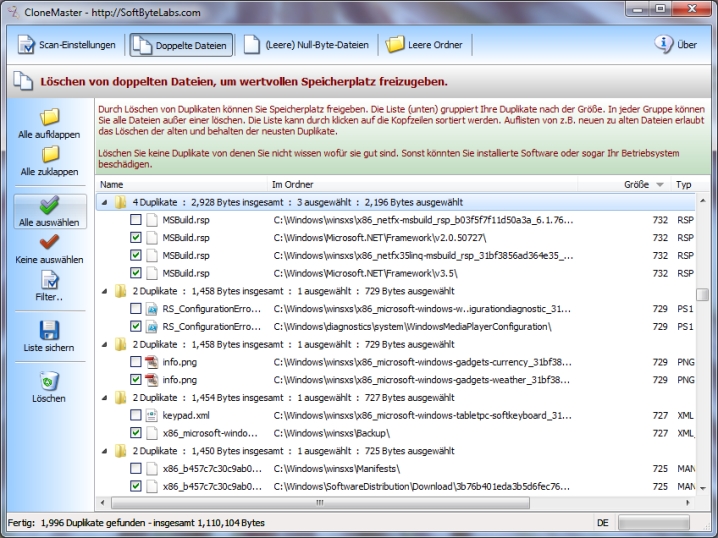This screenshot has height=538, width=718.
Task: Open the Leere Ordner tab
Action: [x=425, y=45]
